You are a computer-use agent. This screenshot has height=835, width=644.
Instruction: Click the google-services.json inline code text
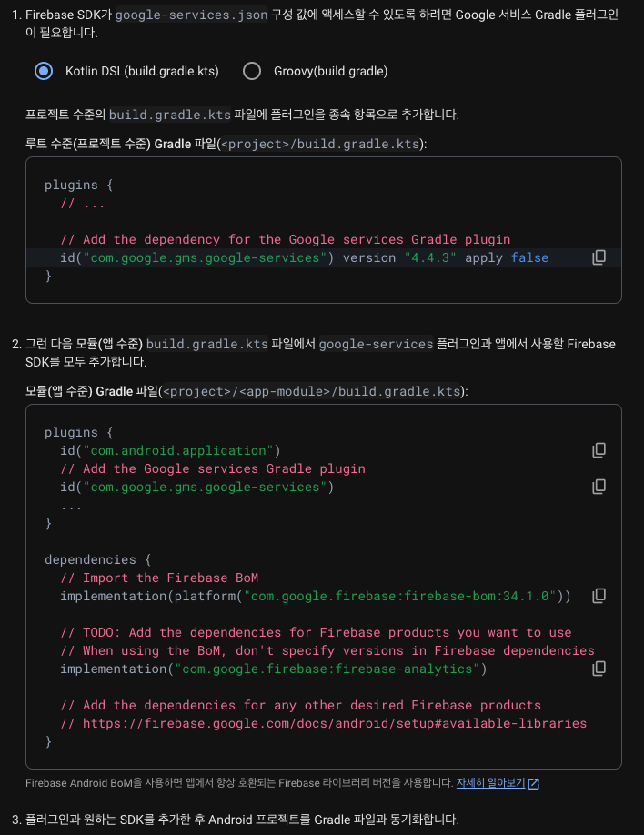191,15
